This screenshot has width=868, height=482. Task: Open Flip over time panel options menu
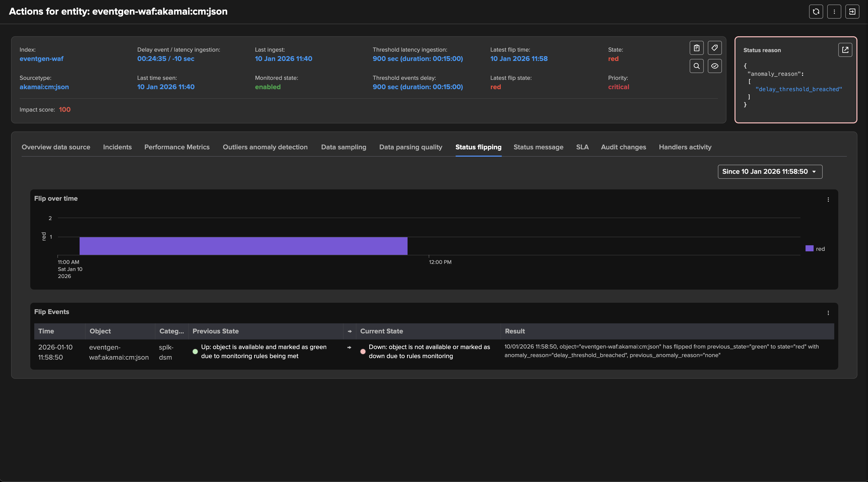828,200
